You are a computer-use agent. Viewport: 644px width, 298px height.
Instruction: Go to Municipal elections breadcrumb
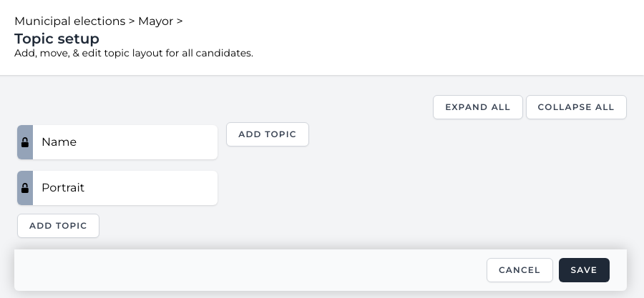[69, 21]
